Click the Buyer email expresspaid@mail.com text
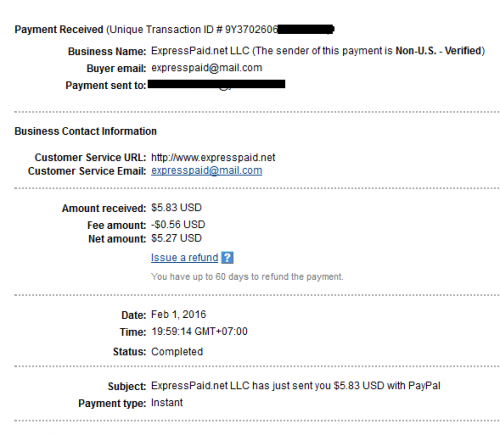Screen dimensions: 500x435 (207, 68)
